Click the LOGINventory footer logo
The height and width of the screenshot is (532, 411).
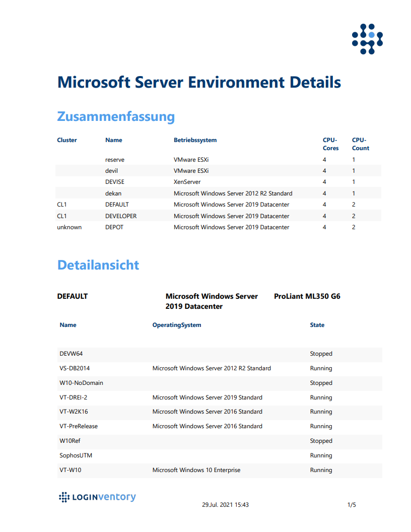[x=97, y=497]
